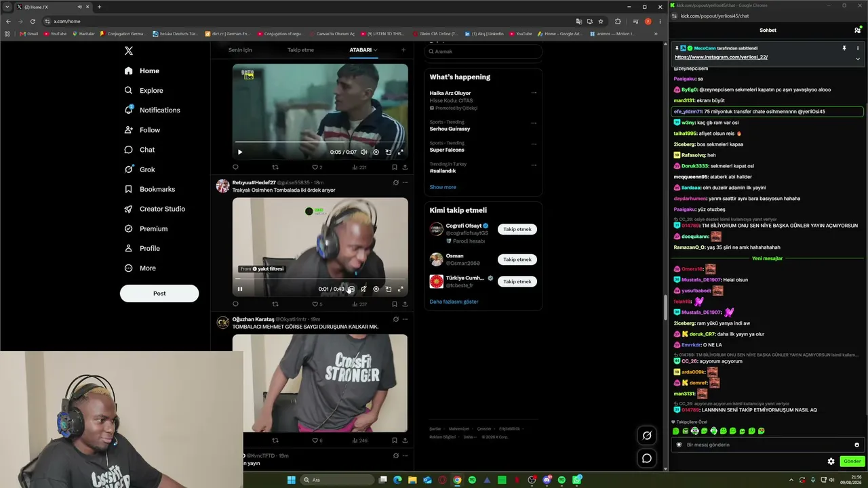The image size is (868, 488).
Task: Toggle bookmark on the getto ibo video post
Action: (x=394, y=167)
